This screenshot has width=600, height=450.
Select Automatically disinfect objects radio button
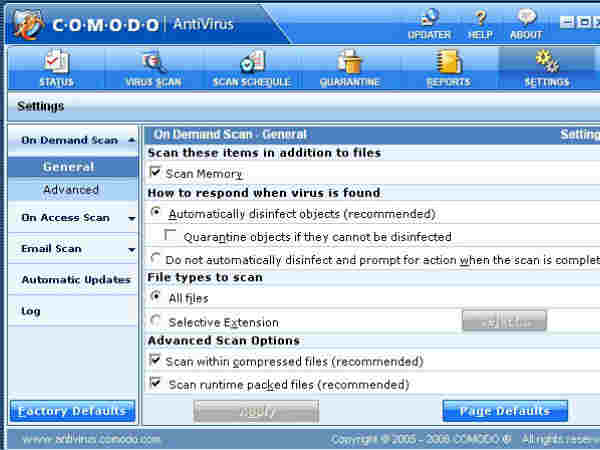tap(156, 212)
